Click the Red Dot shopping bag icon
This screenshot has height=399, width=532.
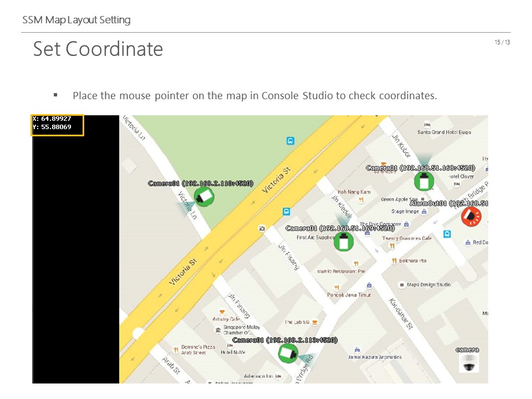(468, 243)
